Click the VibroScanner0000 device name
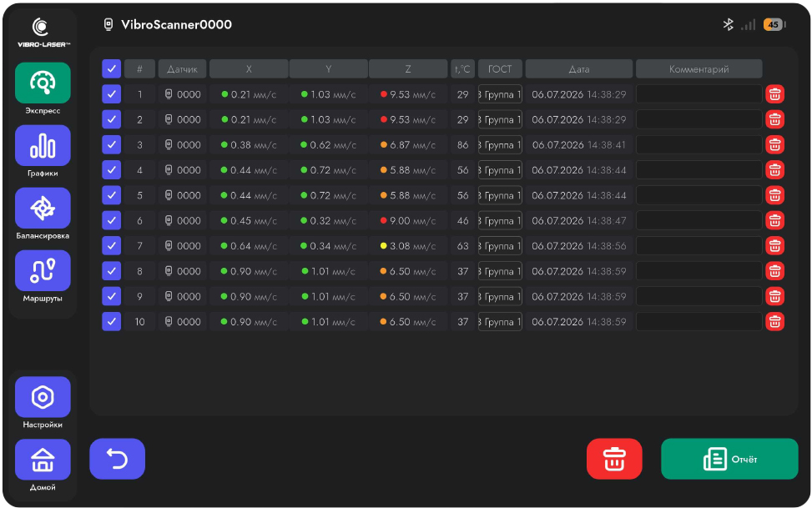Viewport: 812px width, 508px height. [176, 24]
